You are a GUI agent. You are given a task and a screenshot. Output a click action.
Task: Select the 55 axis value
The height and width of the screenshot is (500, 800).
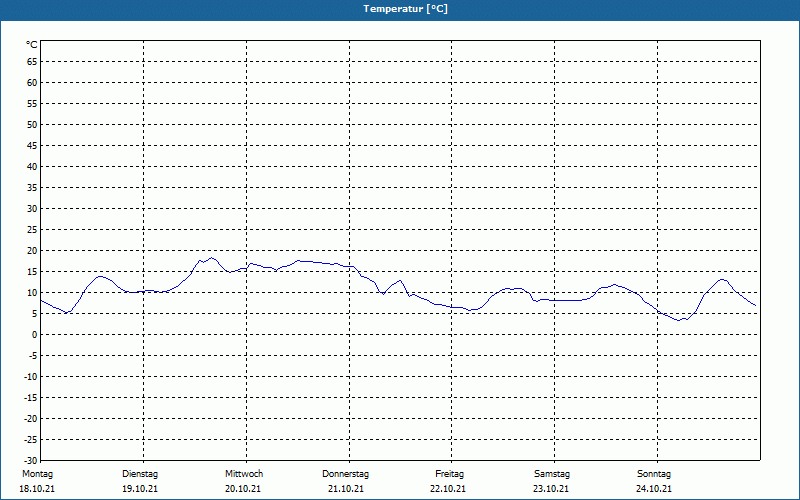click(x=32, y=104)
